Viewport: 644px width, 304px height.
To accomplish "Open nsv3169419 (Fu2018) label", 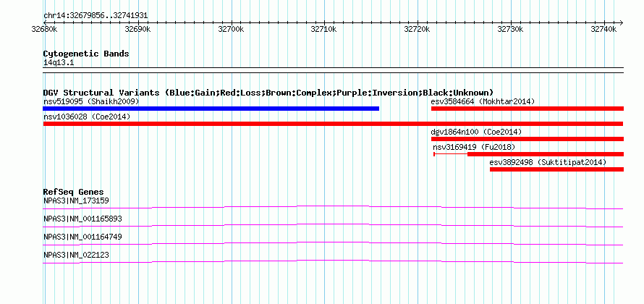I will pos(473,147).
